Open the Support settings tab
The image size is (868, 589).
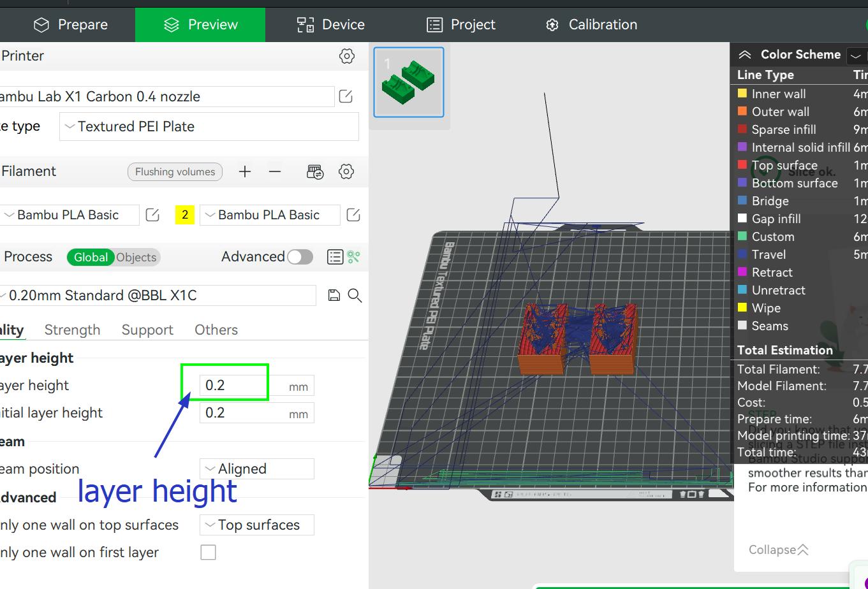147,330
